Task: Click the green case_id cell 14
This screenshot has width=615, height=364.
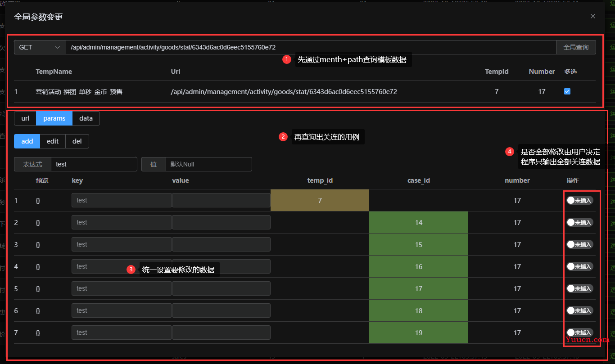Action: point(418,222)
